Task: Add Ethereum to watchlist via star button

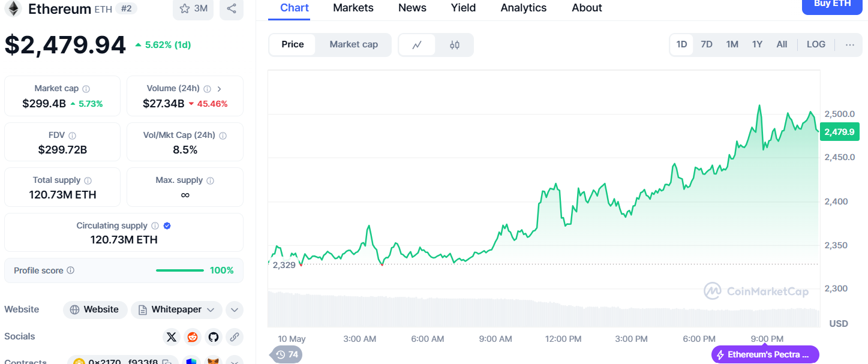Action: [x=193, y=8]
